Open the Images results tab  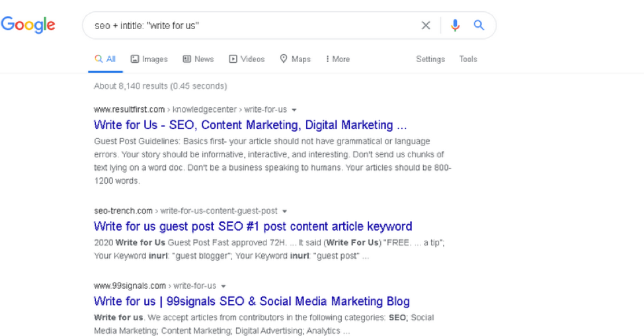(149, 60)
